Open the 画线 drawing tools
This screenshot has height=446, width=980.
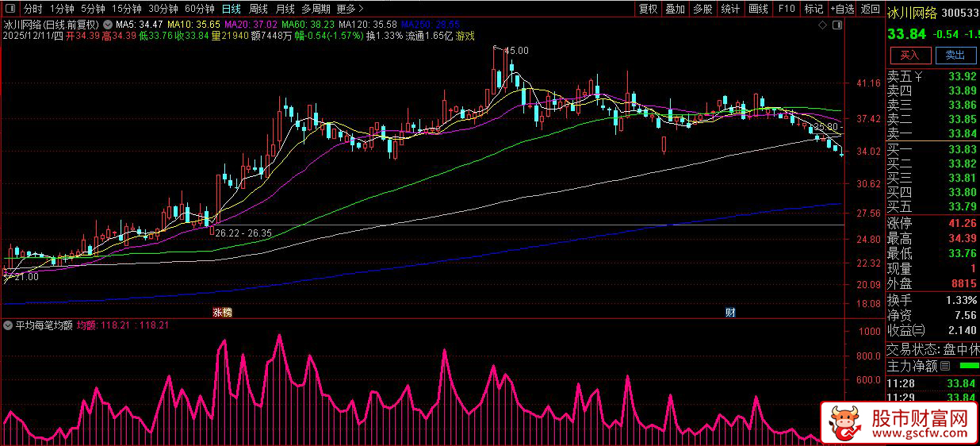(x=759, y=10)
